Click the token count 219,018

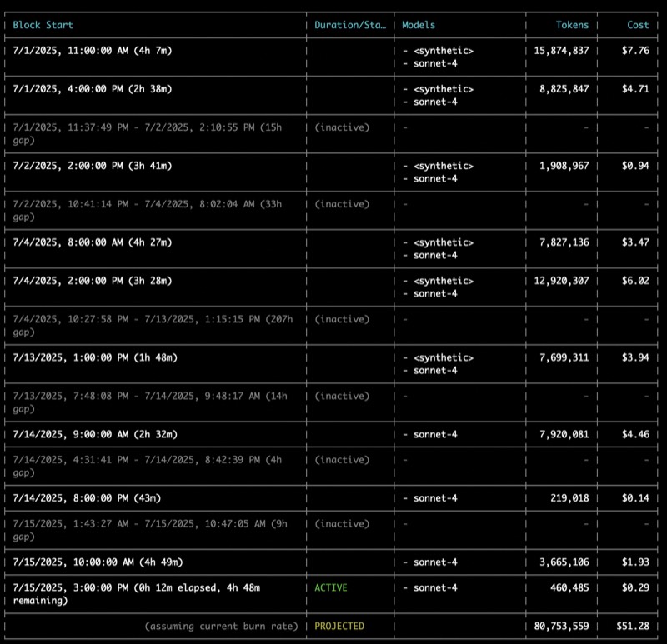[x=570, y=497]
